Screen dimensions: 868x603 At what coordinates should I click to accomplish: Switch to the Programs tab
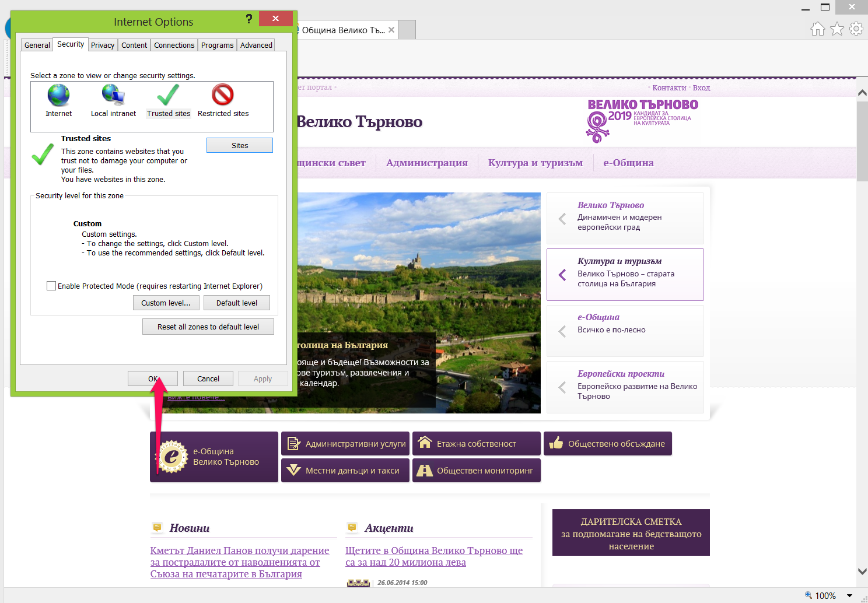pyautogui.click(x=218, y=45)
